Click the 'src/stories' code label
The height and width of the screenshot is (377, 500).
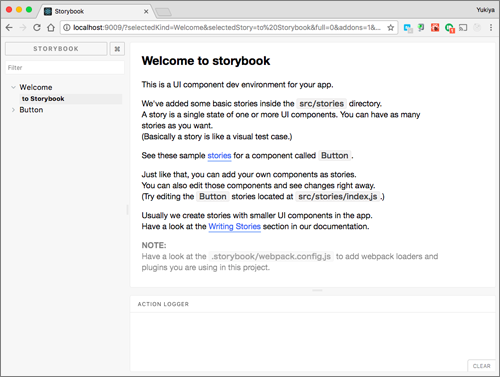point(321,104)
